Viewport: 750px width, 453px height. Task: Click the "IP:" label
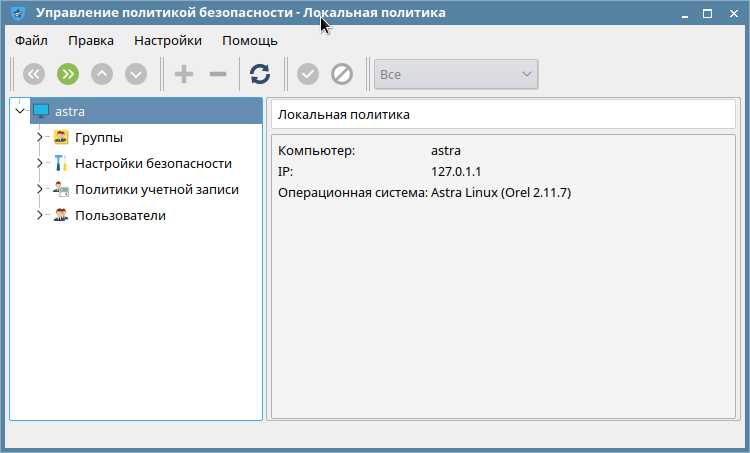285,171
